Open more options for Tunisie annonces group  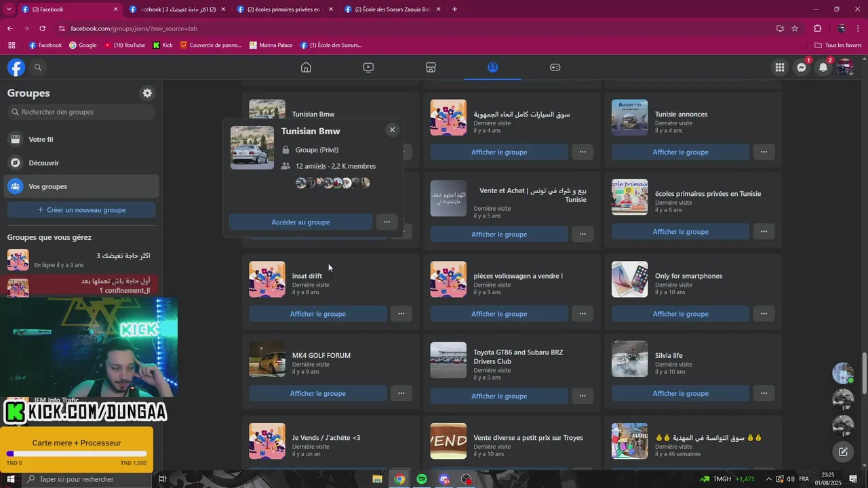click(x=764, y=152)
